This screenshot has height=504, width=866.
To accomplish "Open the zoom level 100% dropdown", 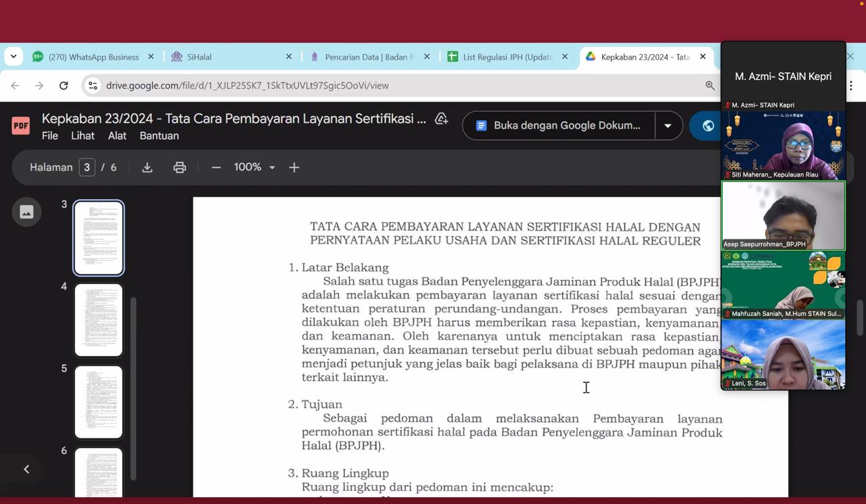I will 254,167.
